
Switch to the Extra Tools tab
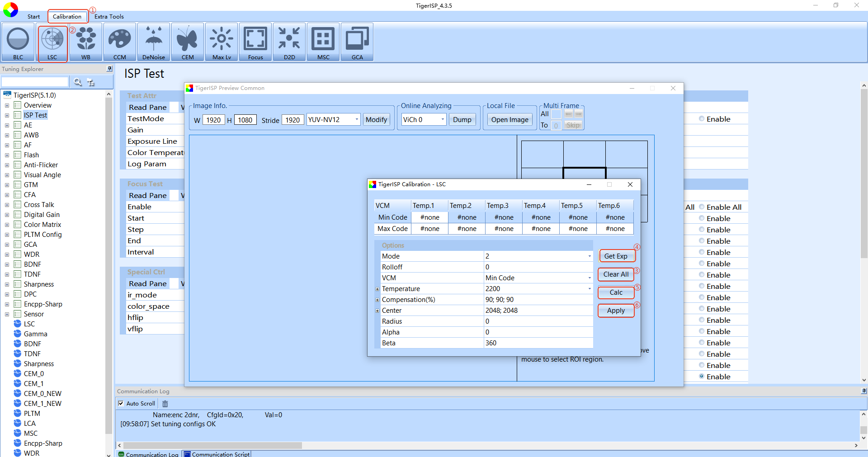pos(109,17)
